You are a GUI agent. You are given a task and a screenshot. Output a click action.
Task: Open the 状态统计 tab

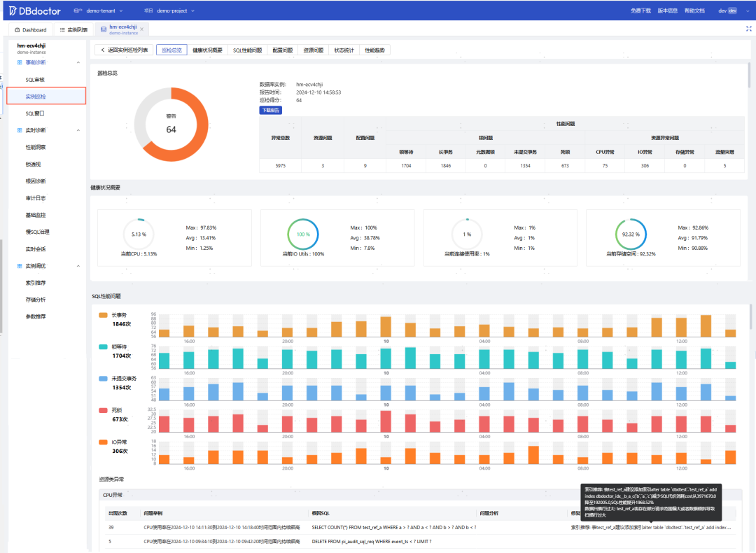tap(344, 50)
